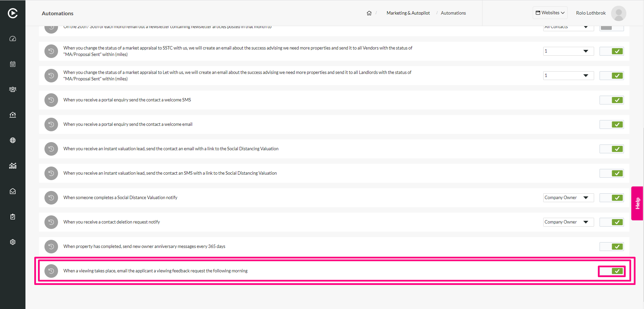
Task: Toggle Social Distance Valuation notify switch
Action: (611, 198)
